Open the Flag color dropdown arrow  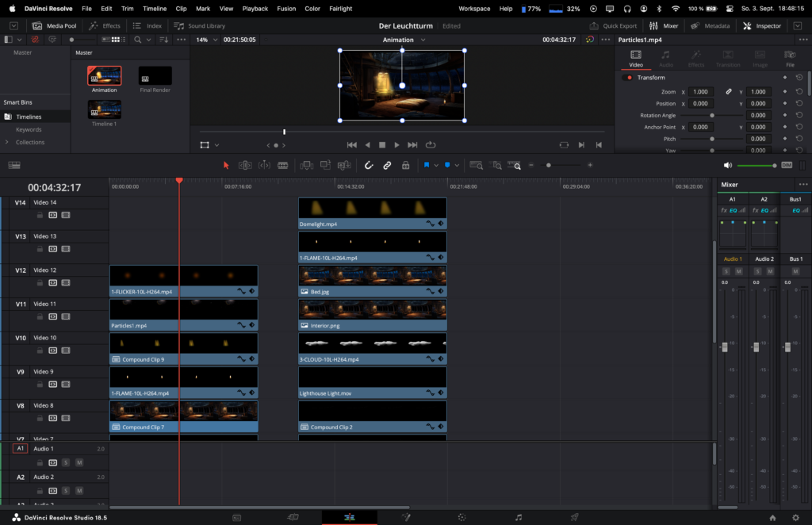coord(436,166)
